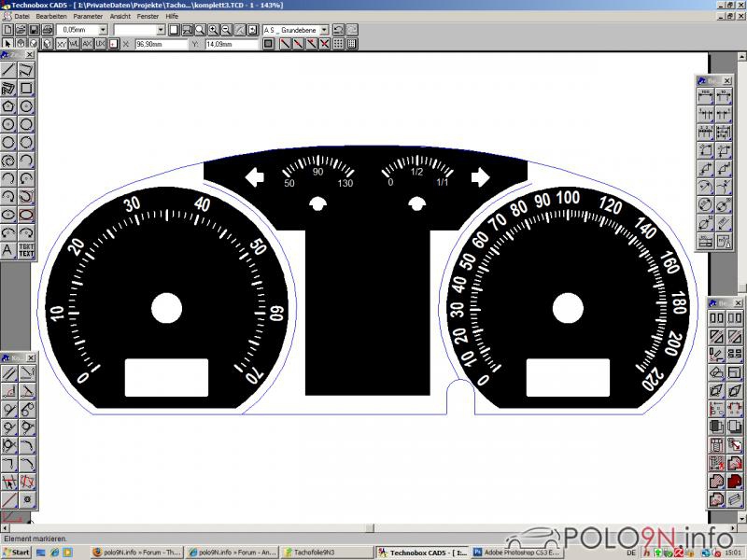The width and height of the screenshot is (747, 560).
Task: Toggle the WL coordinate mode button
Action: [x=75, y=44]
